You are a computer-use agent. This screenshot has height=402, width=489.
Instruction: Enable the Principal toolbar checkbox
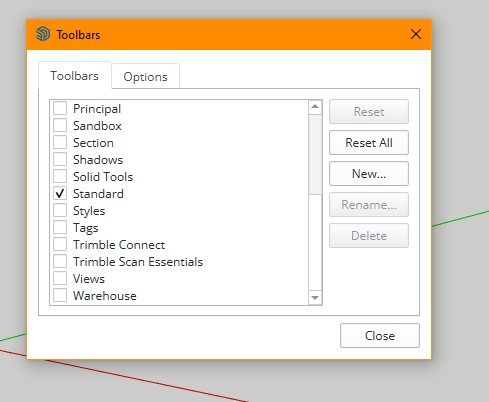(x=60, y=108)
